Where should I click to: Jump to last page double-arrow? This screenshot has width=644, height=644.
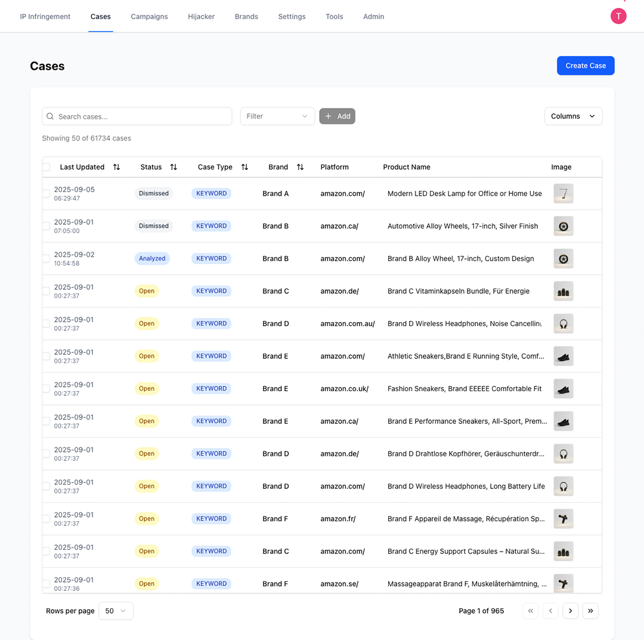tap(590, 611)
